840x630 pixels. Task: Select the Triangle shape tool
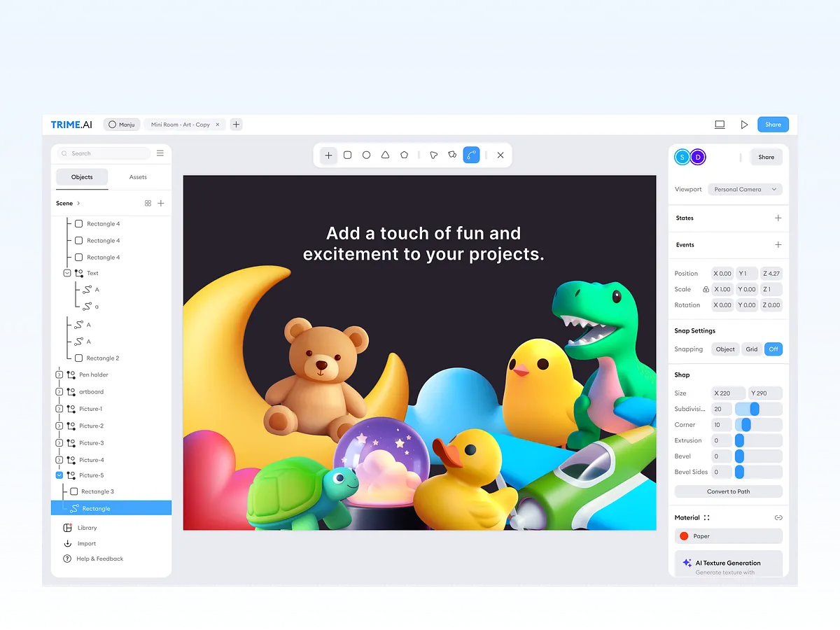click(385, 155)
